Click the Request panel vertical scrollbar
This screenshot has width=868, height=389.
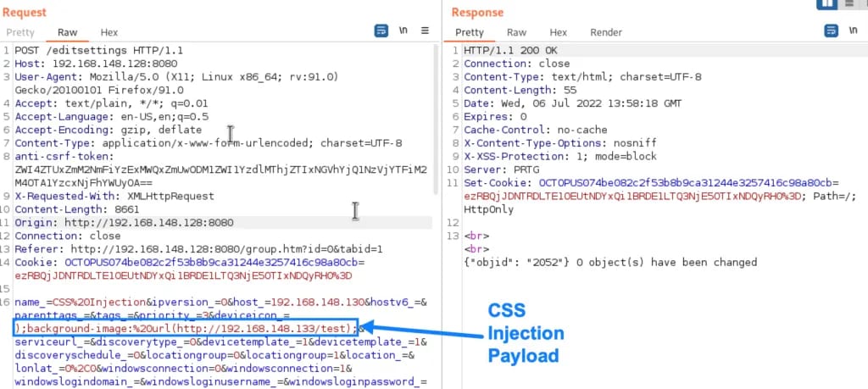435,119
